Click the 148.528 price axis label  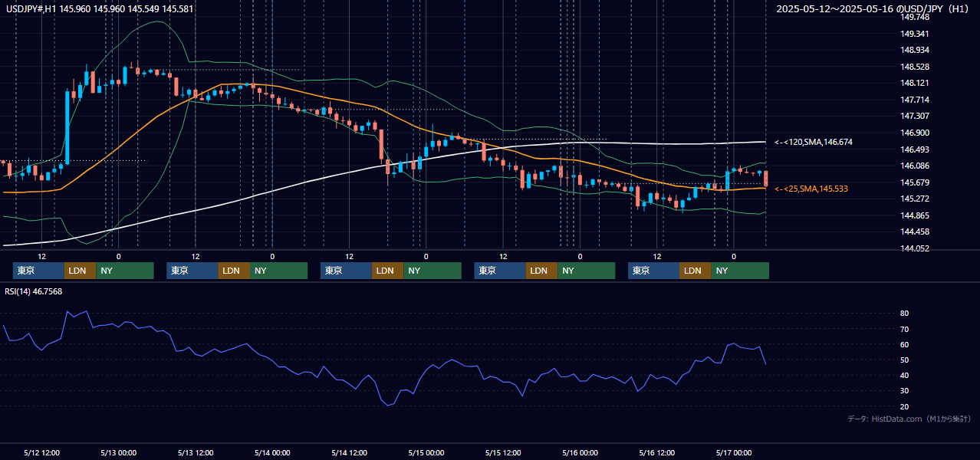[915, 67]
